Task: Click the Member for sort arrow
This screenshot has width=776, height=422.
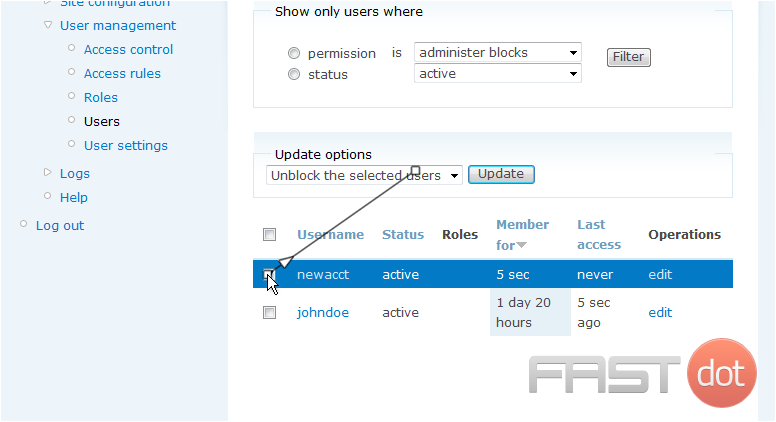Action: pos(522,245)
